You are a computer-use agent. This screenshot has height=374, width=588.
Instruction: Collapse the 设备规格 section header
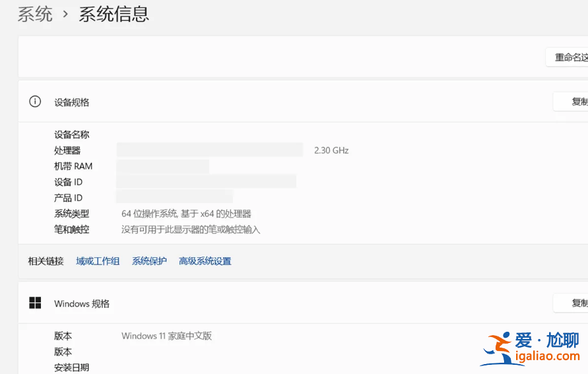pos(303,102)
